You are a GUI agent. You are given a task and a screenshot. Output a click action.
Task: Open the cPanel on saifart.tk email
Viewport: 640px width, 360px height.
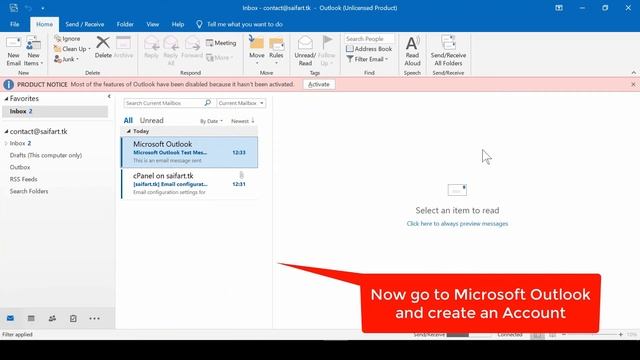point(189,184)
